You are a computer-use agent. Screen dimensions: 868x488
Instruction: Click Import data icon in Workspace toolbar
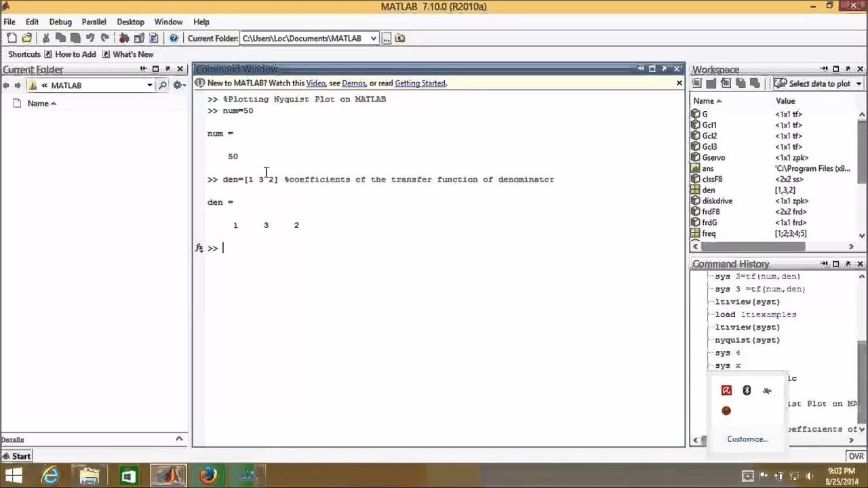[726, 83]
